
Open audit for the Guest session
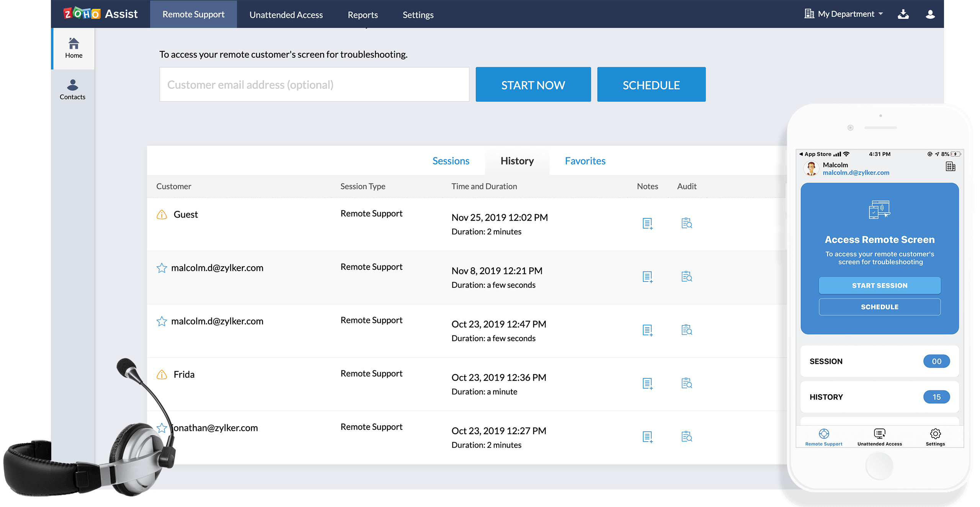[687, 223]
